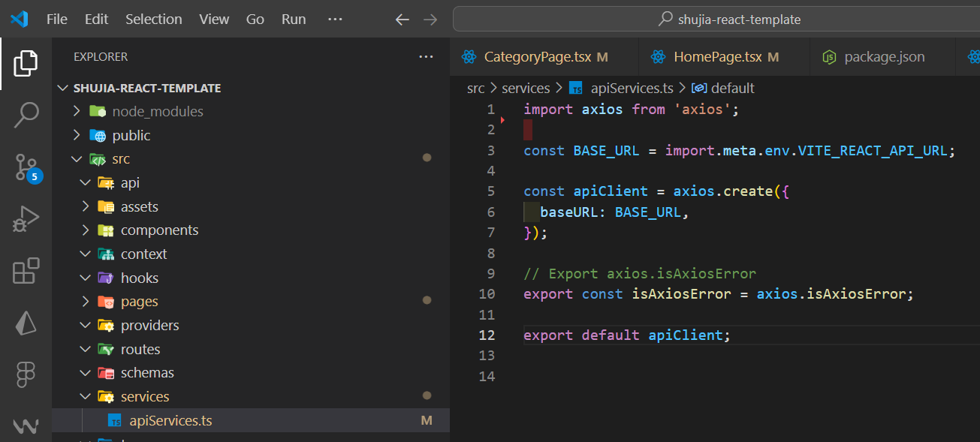Switch to the package.json tab
Image resolution: width=980 pixels, height=442 pixels.
[882, 57]
